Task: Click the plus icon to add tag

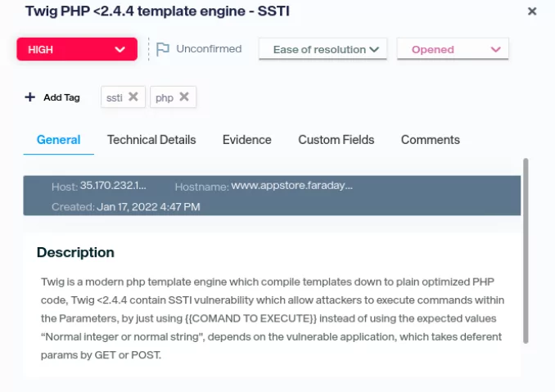Action: coord(30,97)
